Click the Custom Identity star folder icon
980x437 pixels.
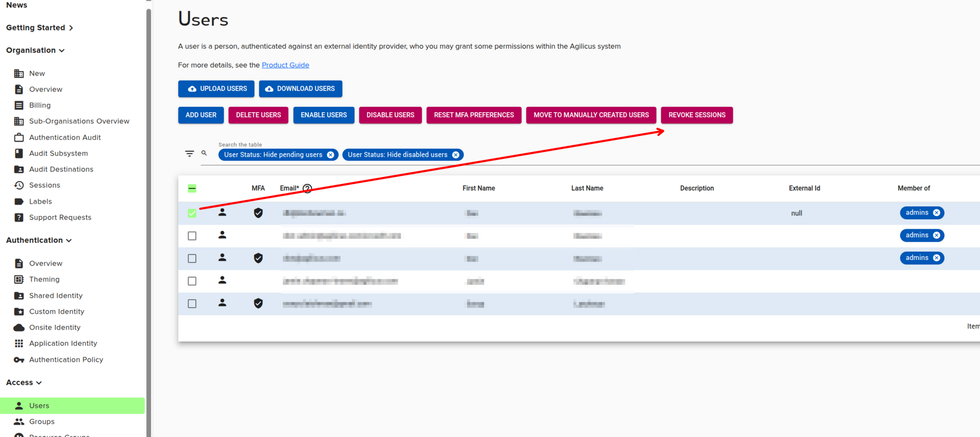click(19, 312)
